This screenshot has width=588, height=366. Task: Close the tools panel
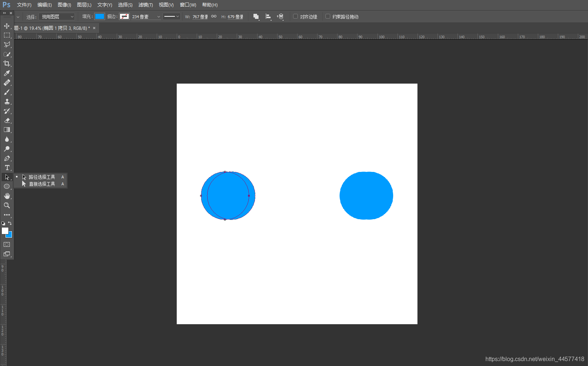pos(11,13)
